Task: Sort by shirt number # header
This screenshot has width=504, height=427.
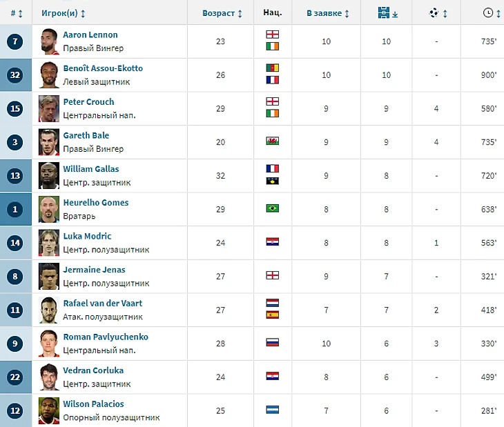Action: pyautogui.click(x=17, y=13)
